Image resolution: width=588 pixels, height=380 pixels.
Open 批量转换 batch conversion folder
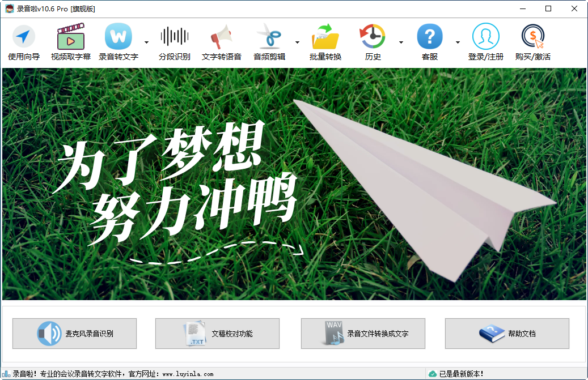(x=325, y=42)
